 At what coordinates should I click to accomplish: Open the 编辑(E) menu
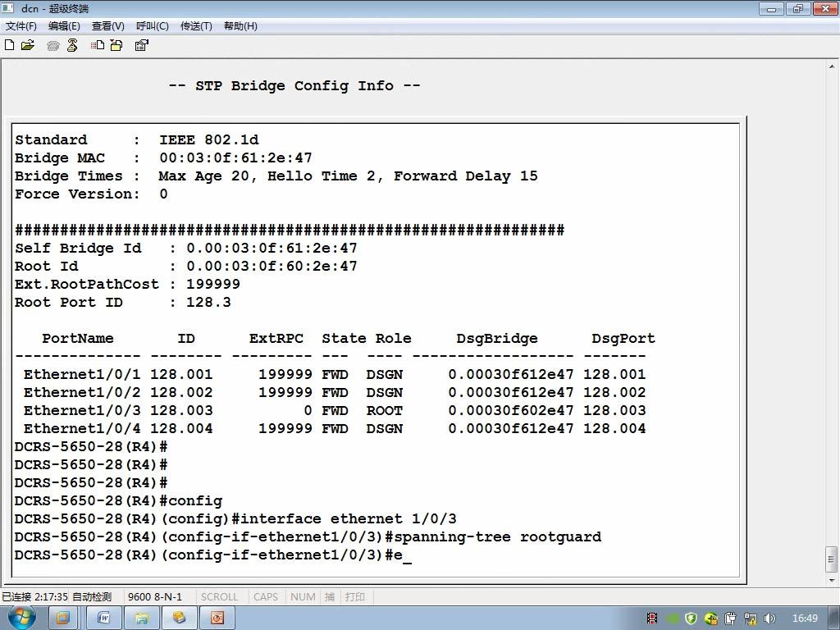tap(64, 26)
